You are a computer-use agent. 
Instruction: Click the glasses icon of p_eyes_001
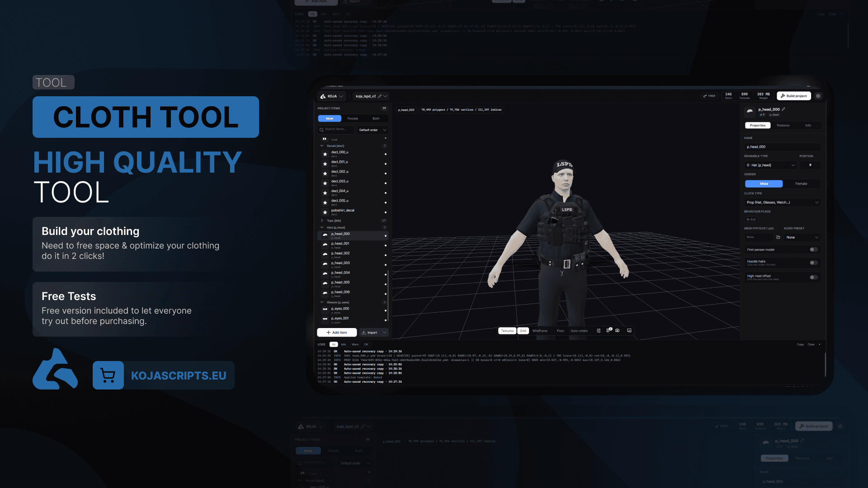click(325, 319)
